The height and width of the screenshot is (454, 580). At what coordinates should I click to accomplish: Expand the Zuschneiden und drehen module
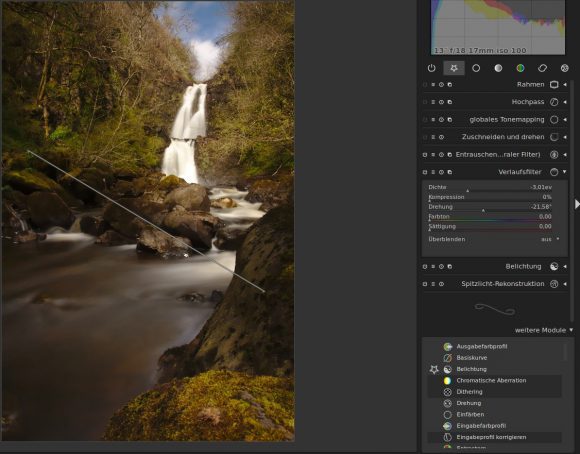coord(565,137)
